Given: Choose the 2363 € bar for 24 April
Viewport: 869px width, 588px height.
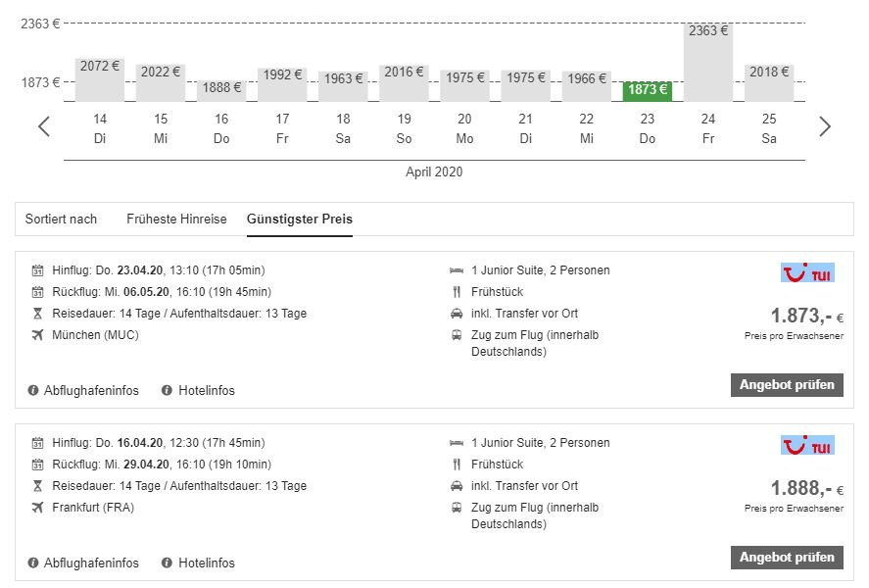Looking at the screenshot, I should coord(708,63).
